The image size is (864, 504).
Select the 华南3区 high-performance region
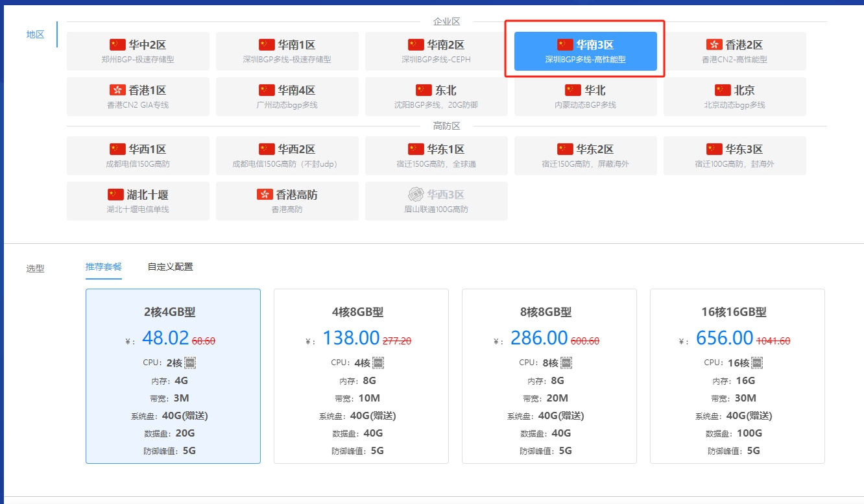[x=586, y=51]
